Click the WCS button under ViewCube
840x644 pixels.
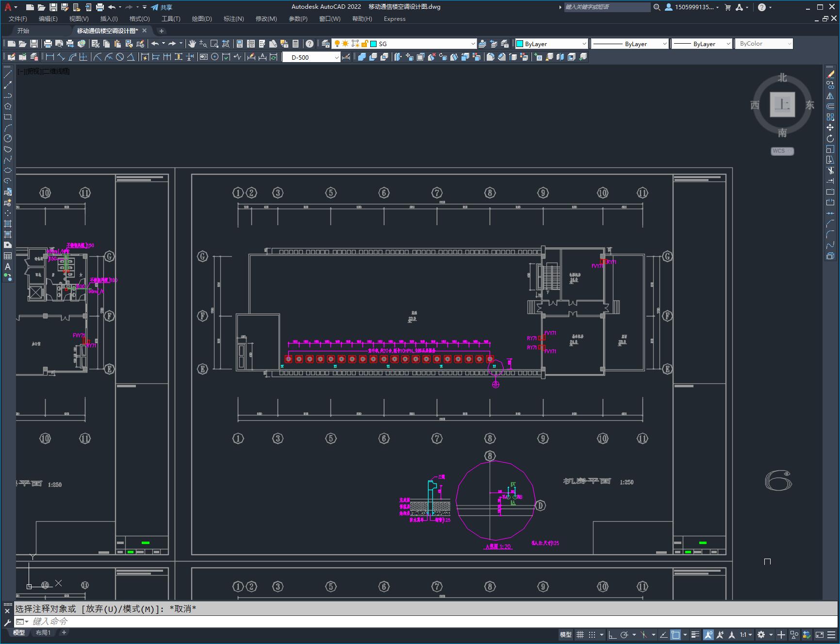(x=782, y=151)
